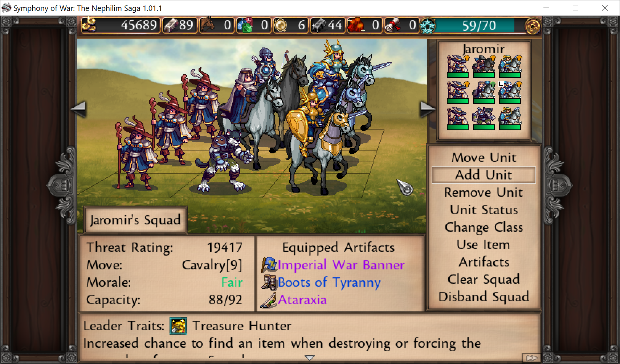
Task: Open Artifacts from squad menu
Action: point(484,262)
